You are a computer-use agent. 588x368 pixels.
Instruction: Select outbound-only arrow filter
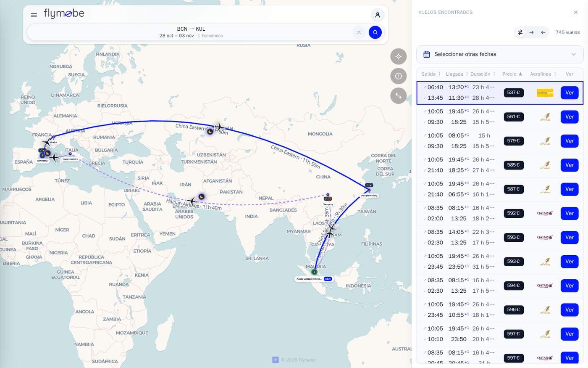pos(532,32)
